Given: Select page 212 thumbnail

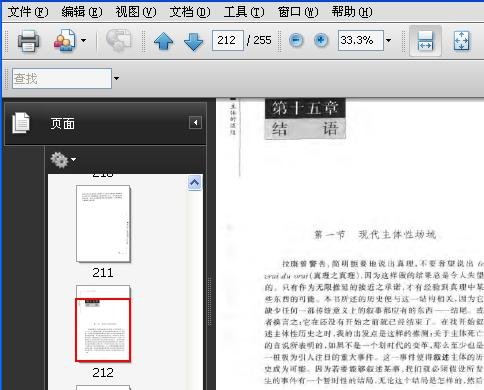Looking at the screenshot, I should 103,323.
